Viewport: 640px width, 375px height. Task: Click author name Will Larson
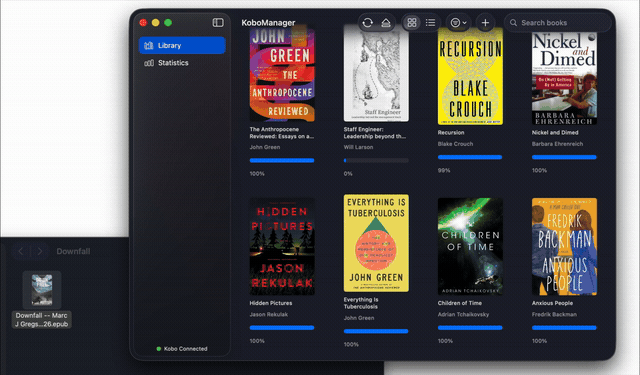[x=358, y=147]
